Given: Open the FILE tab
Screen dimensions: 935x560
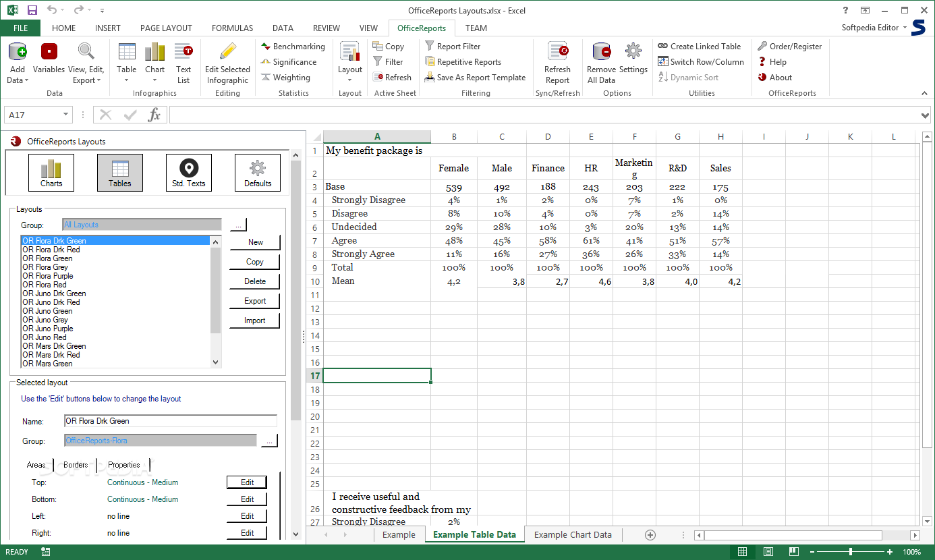Looking at the screenshot, I should click(20, 28).
